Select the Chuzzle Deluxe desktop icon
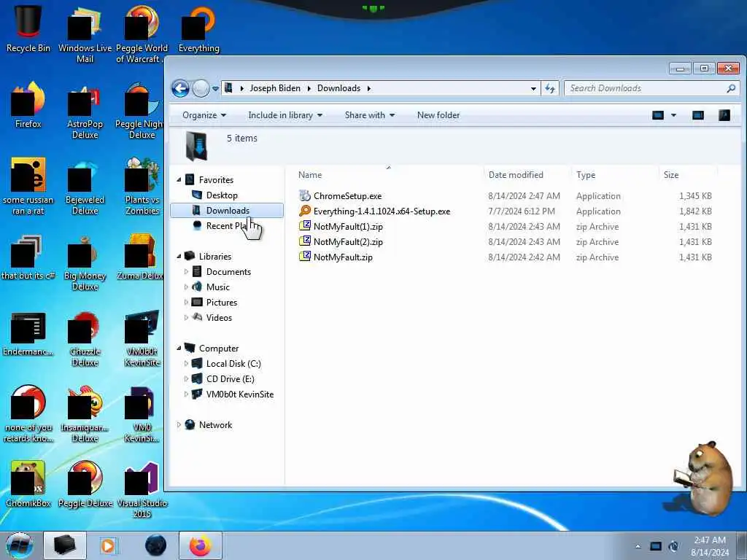 click(85, 339)
